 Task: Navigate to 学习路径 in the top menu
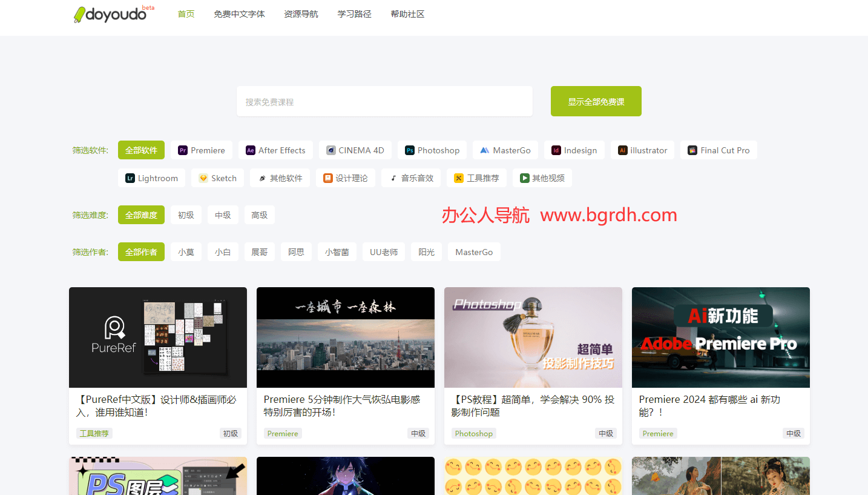tap(354, 13)
